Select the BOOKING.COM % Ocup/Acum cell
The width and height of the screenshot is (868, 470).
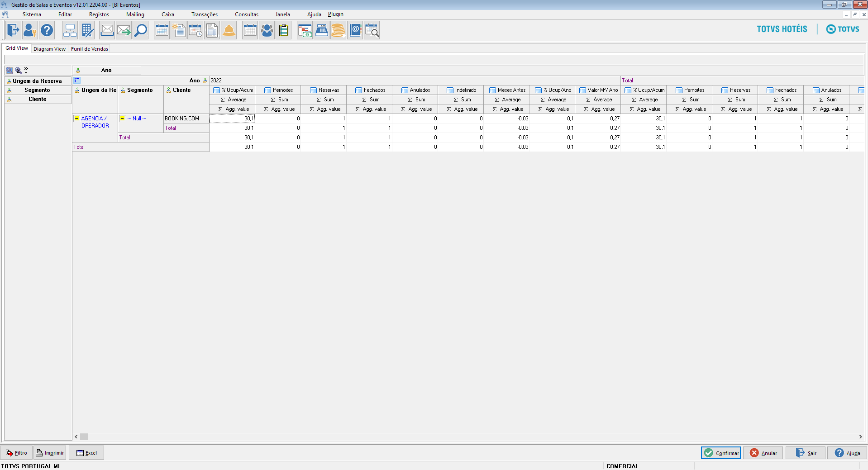[x=232, y=119]
